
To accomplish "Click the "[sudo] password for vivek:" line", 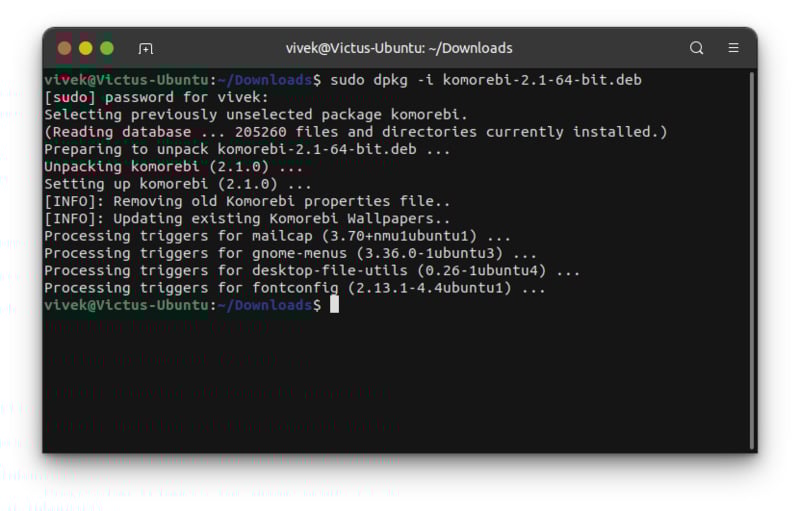I will (156, 97).
